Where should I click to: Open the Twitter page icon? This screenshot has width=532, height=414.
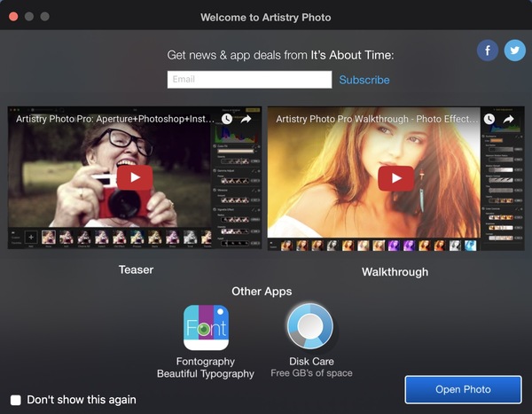tap(514, 51)
